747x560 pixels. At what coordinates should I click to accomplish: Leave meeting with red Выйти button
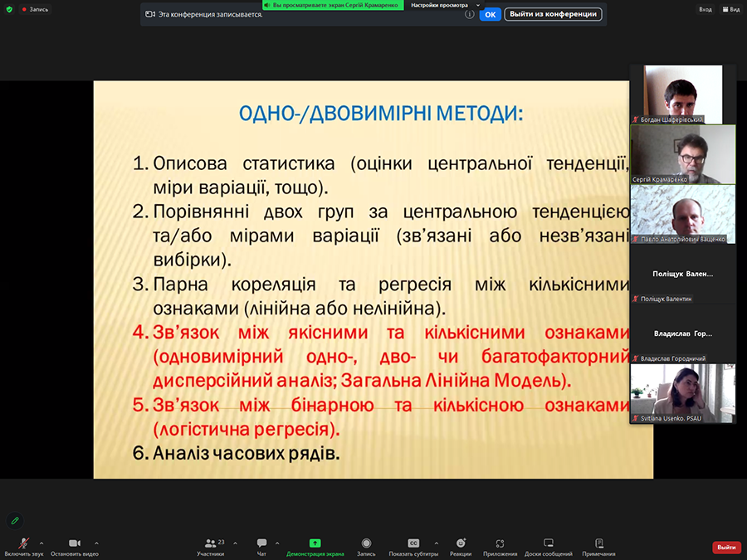[726, 548]
